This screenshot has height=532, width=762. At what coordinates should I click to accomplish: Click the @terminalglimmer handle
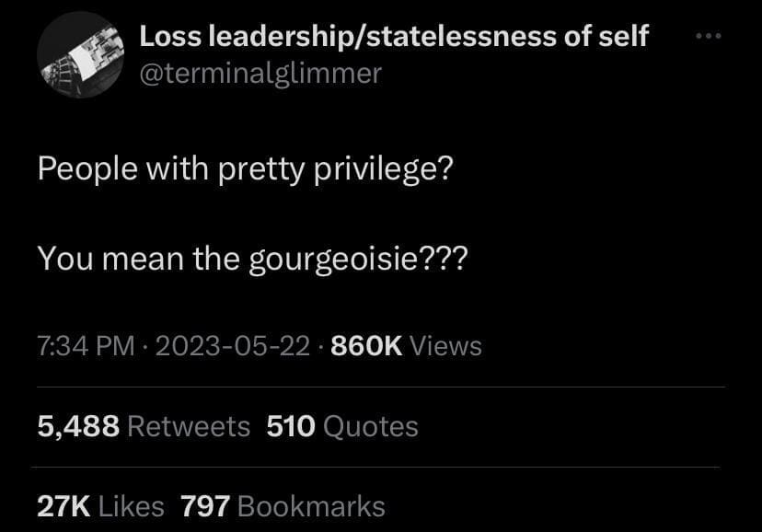260,74
